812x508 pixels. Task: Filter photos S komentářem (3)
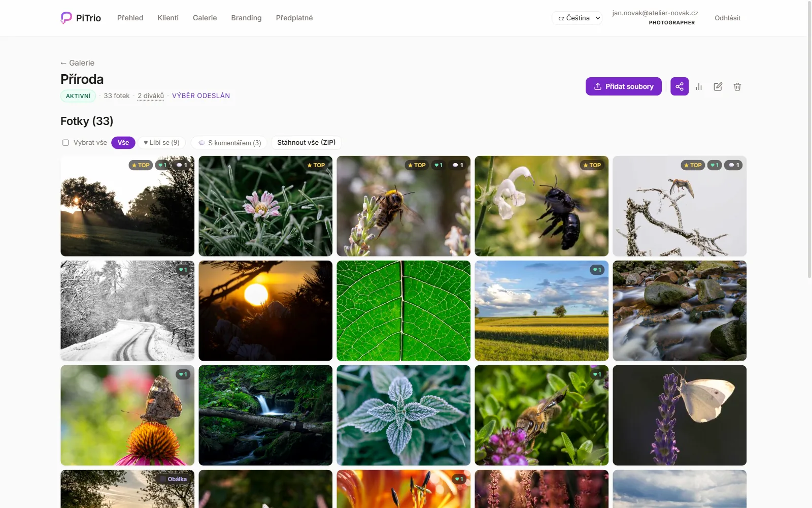pyautogui.click(x=229, y=143)
